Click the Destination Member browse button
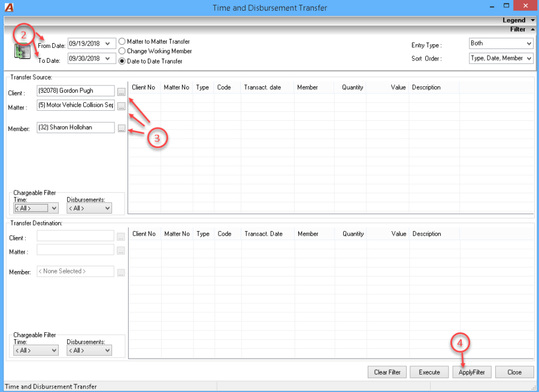Viewport: 539px width, 392px height. click(x=120, y=273)
